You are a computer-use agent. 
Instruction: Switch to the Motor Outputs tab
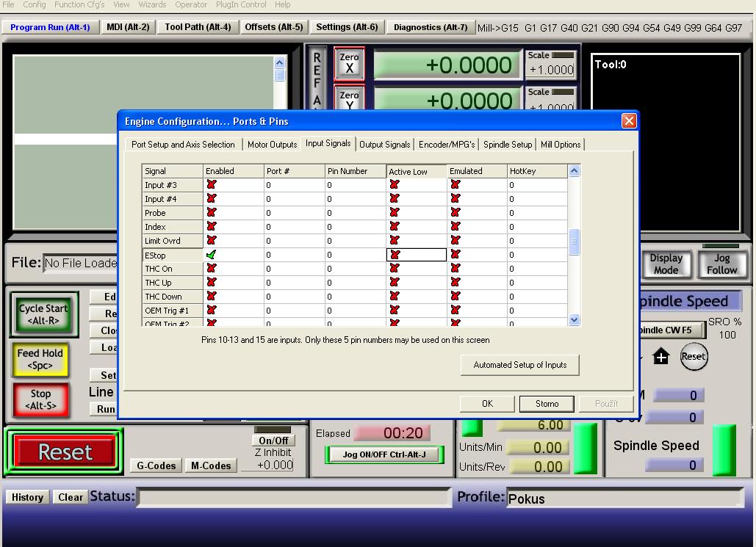(x=272, y=145)
